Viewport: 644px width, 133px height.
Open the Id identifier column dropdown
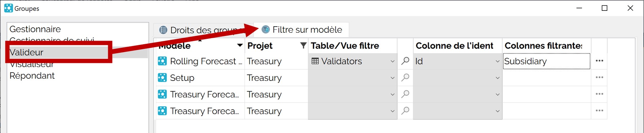coord(497,61)
